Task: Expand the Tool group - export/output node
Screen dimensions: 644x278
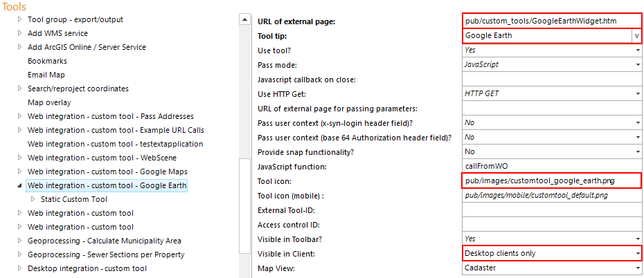Action: pos(20,19)
